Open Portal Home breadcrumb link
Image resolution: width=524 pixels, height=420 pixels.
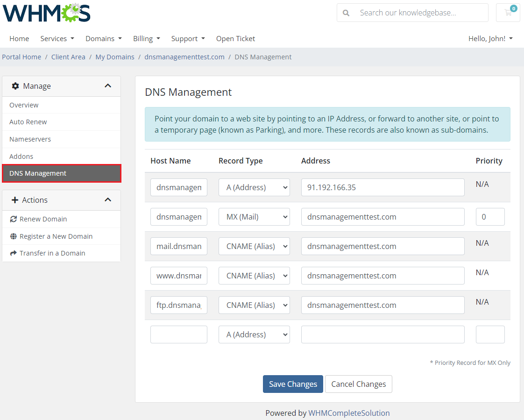[22, 57]
